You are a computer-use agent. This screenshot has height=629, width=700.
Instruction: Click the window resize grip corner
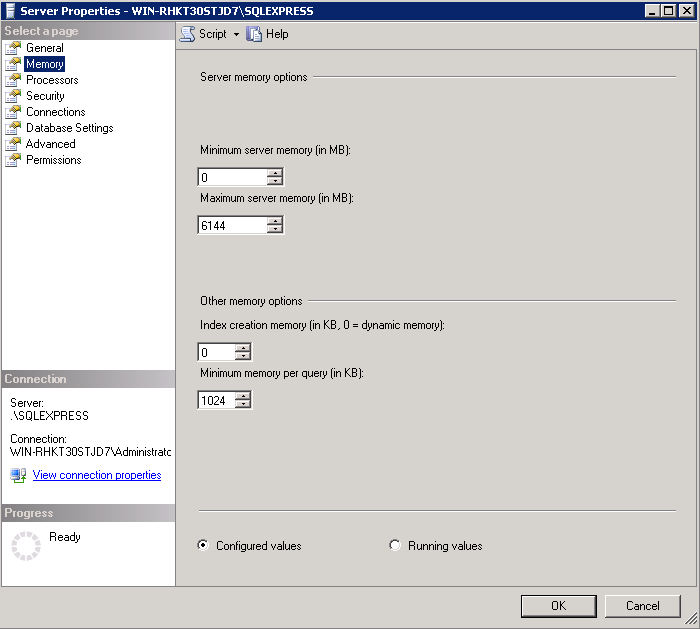coord(691,619)
